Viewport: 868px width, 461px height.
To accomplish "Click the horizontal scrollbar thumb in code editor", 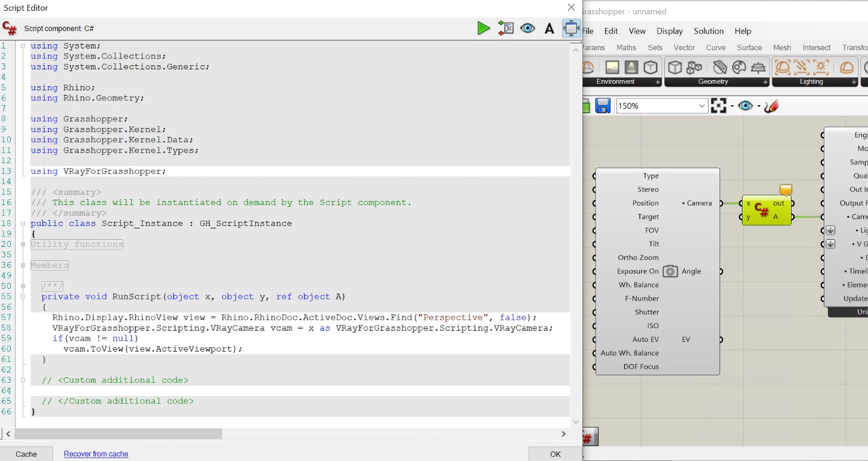I will (118, 433).
